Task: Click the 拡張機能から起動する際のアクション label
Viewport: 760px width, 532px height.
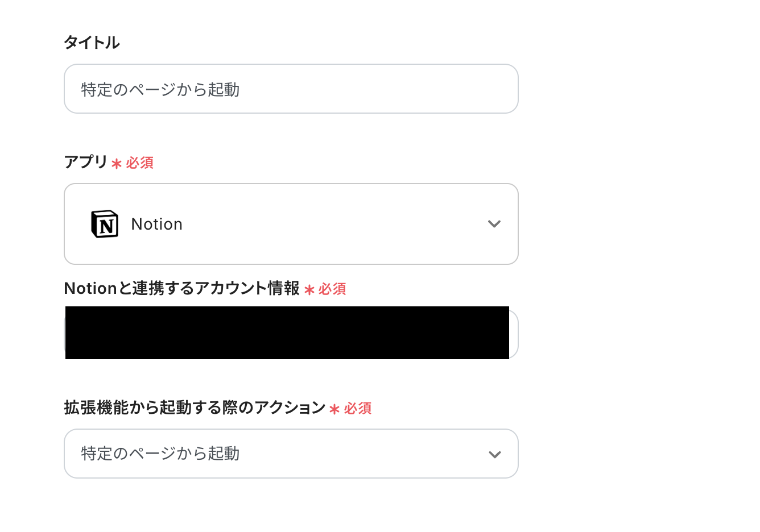Action: [195, 408]
